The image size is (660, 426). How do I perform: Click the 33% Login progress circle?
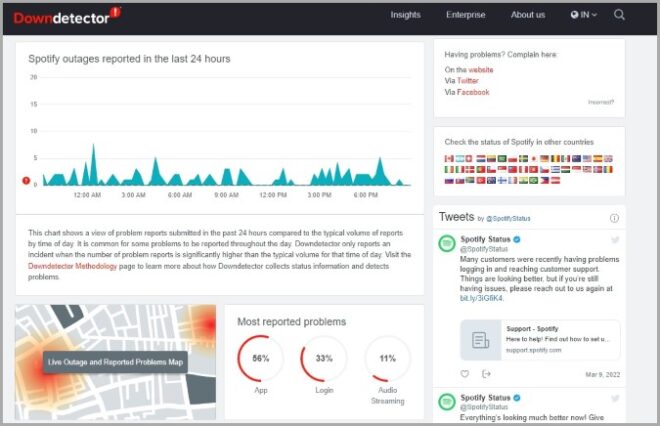point(324,358)
